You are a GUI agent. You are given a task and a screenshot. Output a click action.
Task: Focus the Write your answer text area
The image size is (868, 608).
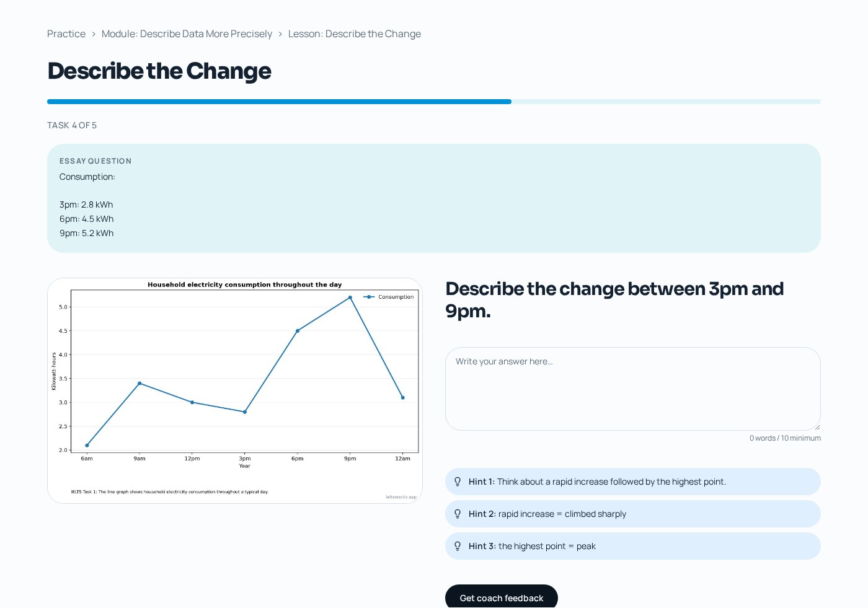click(x=633, y=389)
